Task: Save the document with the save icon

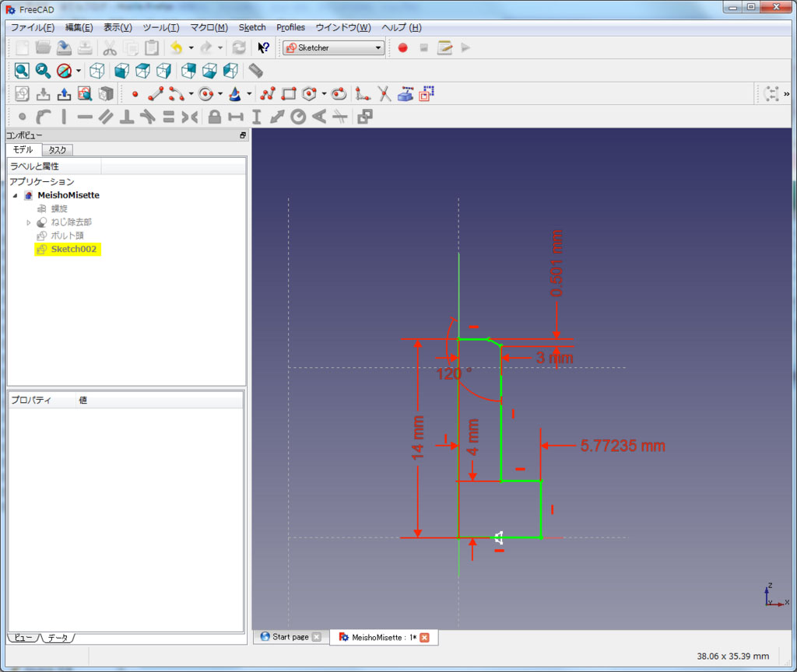Action: [64, 47]
